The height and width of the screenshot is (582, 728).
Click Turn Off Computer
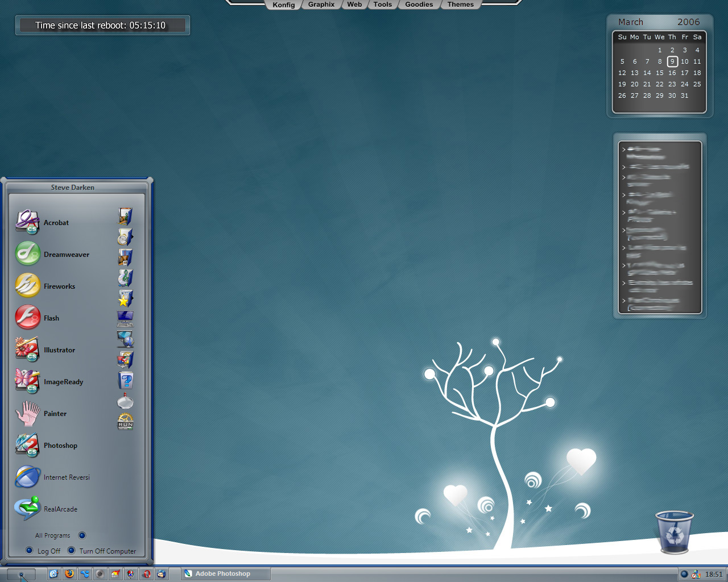pos(102,551)
